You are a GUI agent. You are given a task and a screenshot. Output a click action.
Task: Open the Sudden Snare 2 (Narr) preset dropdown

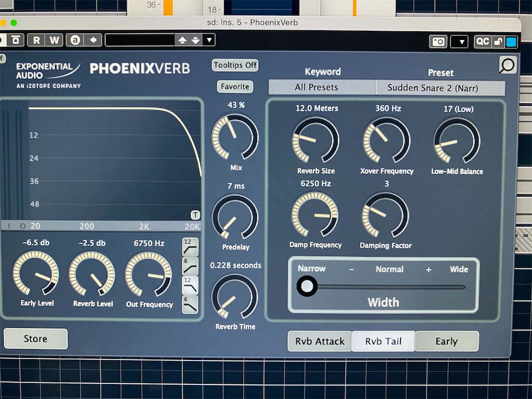point(441,88)
